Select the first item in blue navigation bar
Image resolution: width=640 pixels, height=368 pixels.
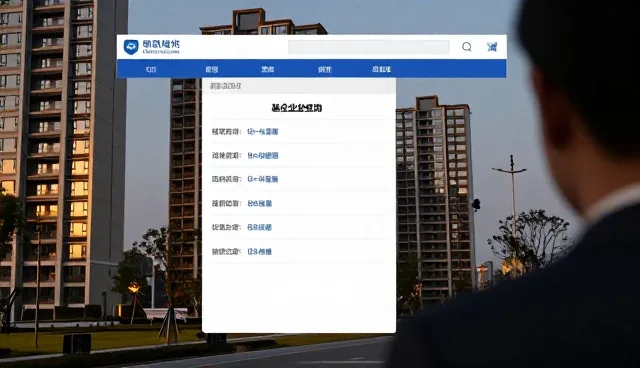point(151,69)
